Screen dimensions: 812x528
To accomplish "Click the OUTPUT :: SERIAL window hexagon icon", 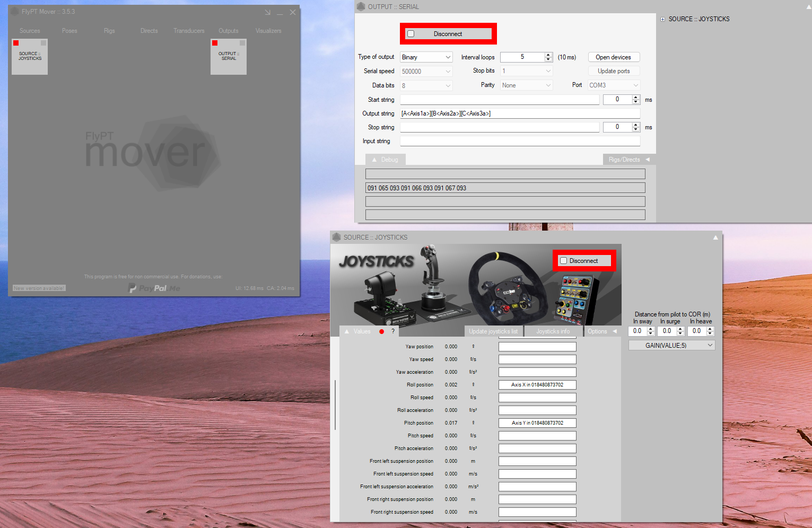I will click(361, 6).
